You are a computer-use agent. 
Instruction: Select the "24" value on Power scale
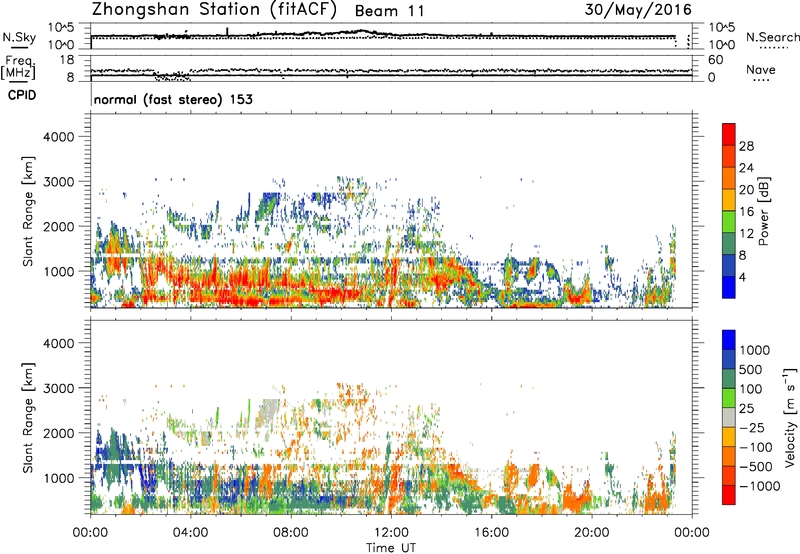746,168
